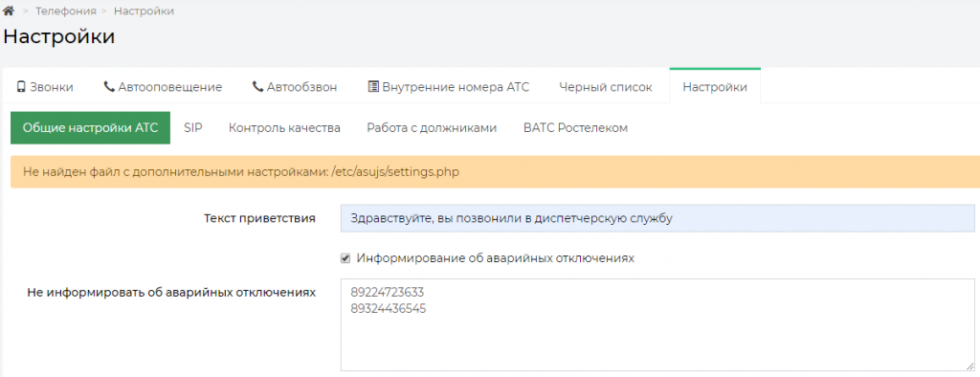
Task: Open the Работа с должниками section
Action: click(432, 127)
